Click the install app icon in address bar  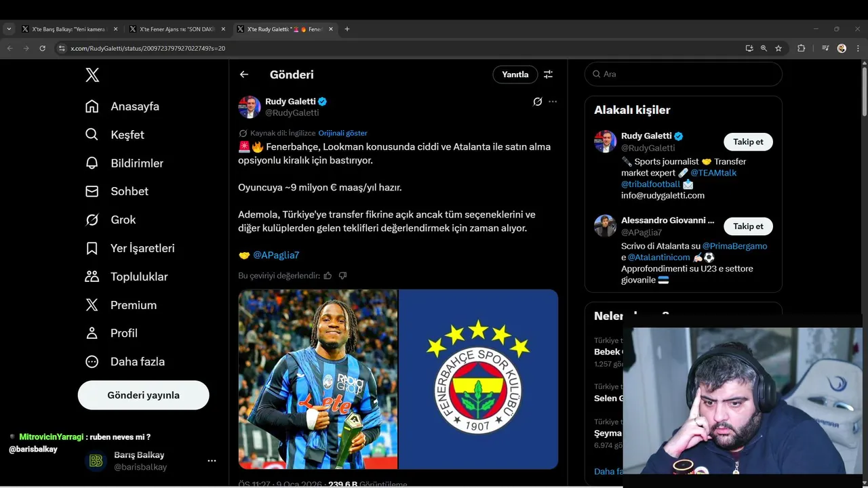[749, 48]
